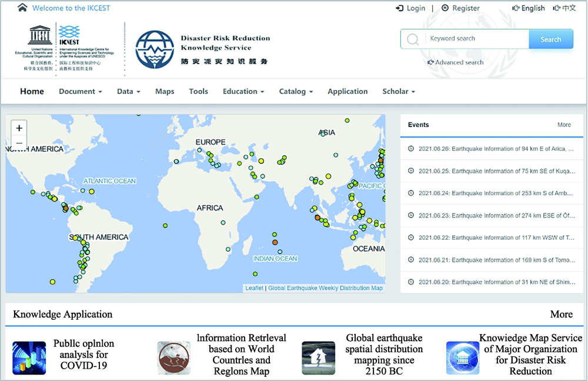Open Knowledge Map Service thumbnail
Viewport: 588px width, 381px height.
pos(463,357)
